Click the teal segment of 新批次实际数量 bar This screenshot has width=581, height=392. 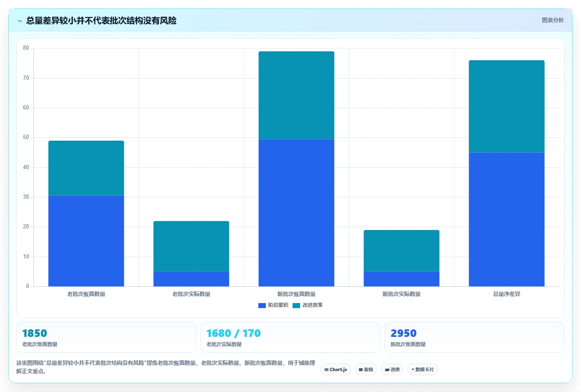pyautogui.click(x=402, y=251)
